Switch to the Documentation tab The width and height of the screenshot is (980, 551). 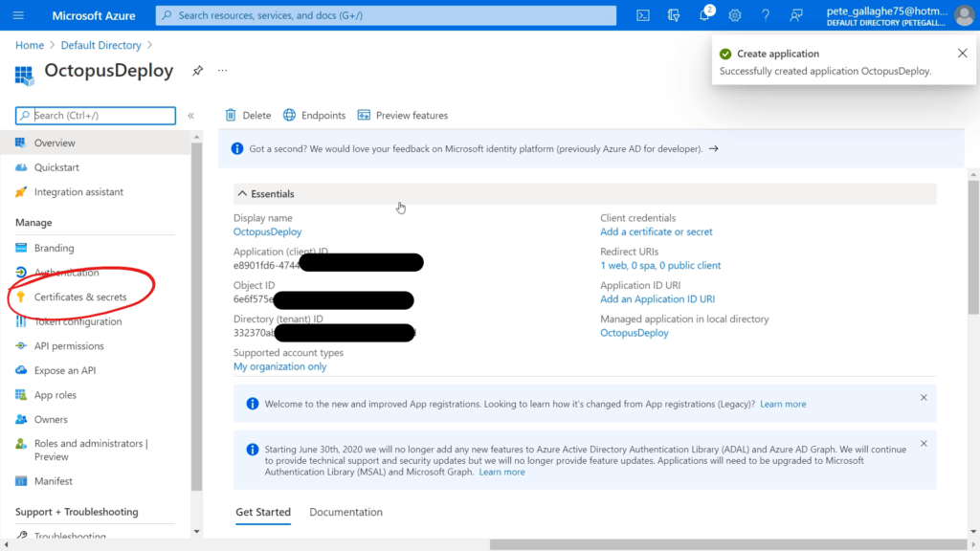coord(345,513)
